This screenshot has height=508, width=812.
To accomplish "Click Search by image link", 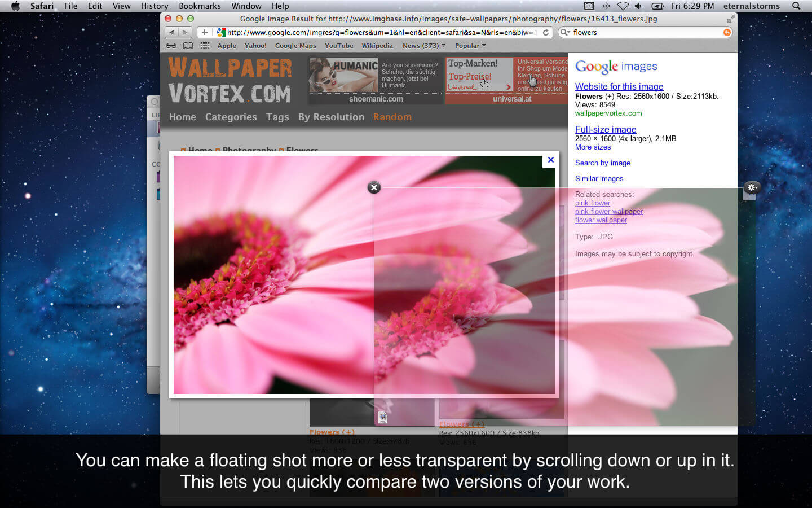I will click(603, 163).
